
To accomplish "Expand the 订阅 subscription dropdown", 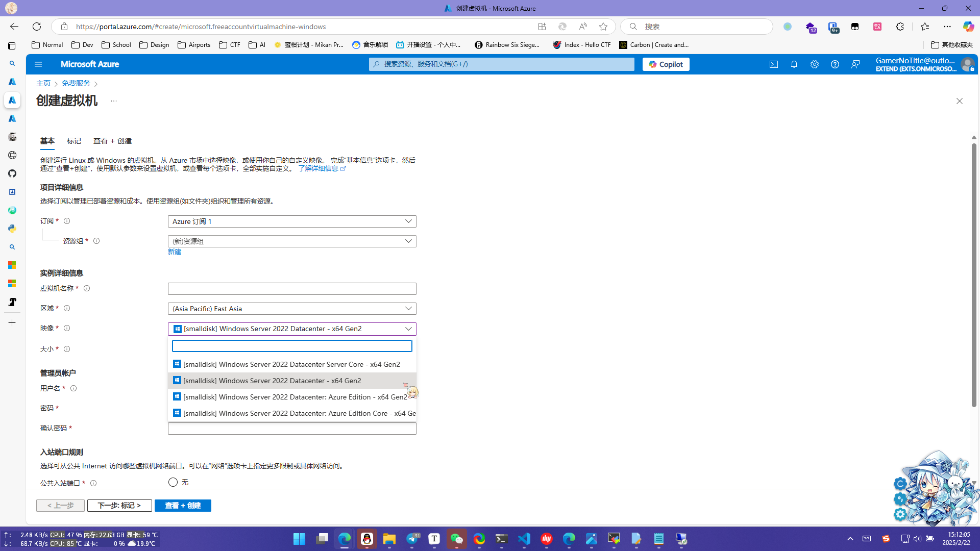I will 292,221.
